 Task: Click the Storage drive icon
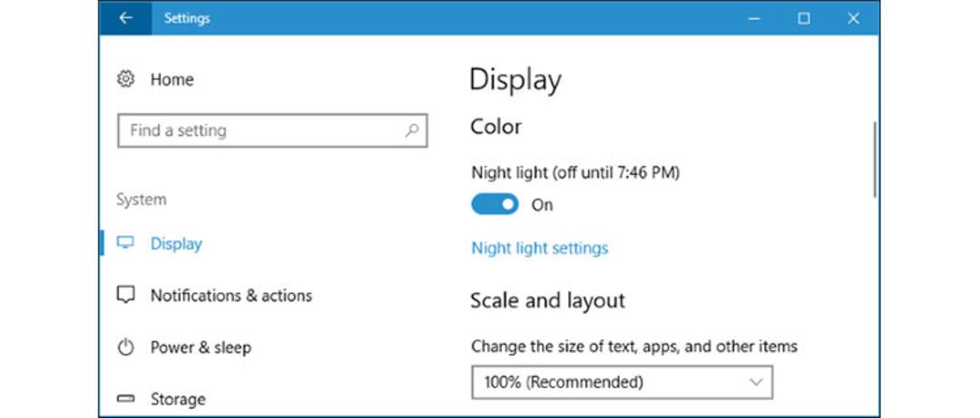[x=125, y=399]
